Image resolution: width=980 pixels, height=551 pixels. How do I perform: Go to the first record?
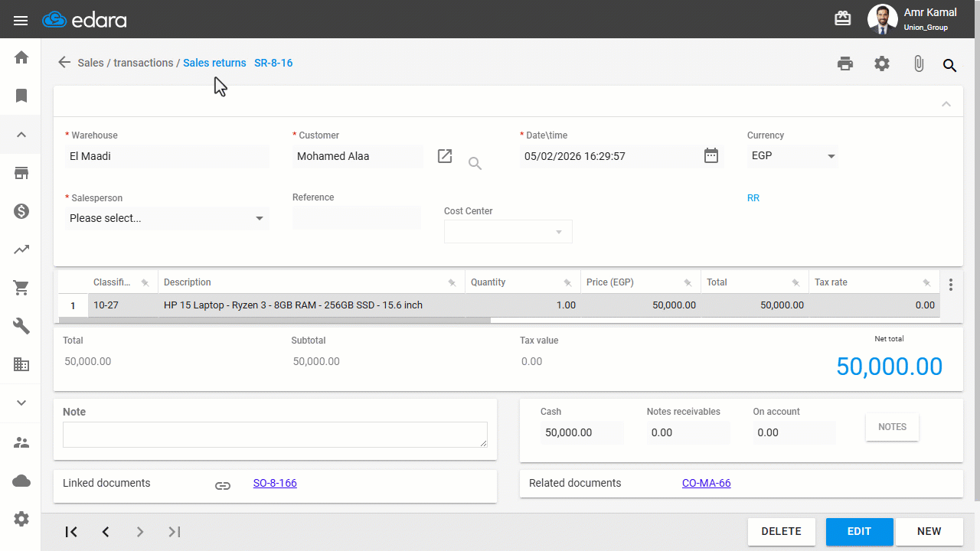tap(71, 532)
